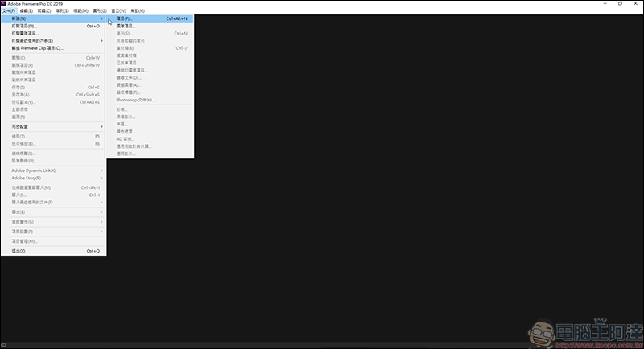
Task: Expand 打開最近使用的內容(E) Open Recent submenu arrow
Action: pos(101,40)
